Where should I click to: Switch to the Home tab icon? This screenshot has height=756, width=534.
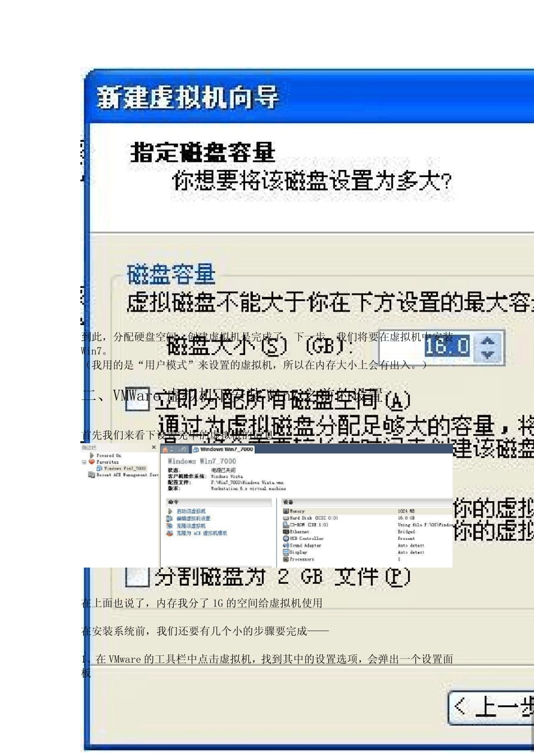click(165, 449)
